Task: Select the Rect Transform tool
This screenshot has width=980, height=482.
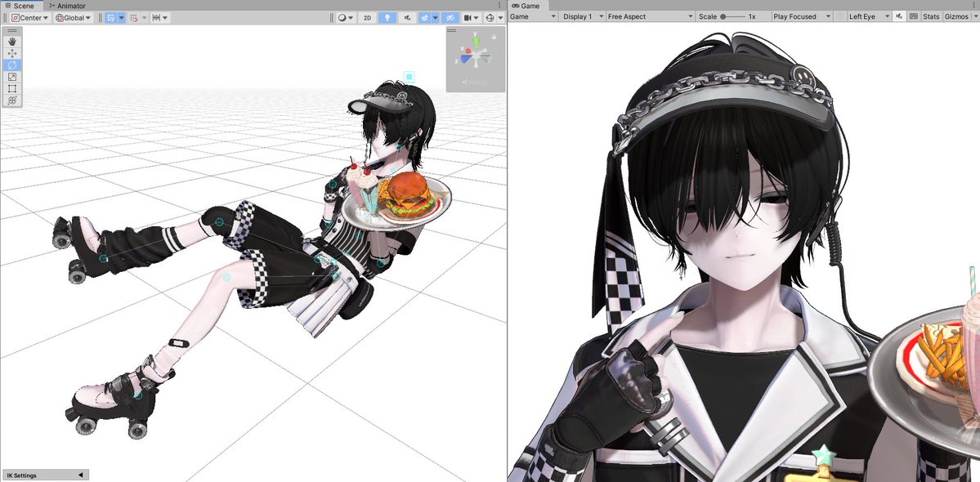Action: [12, 89]
